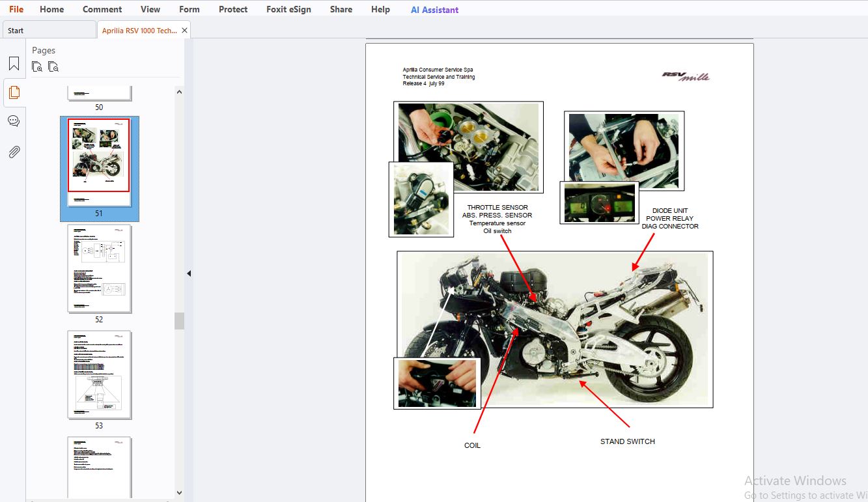
Task: Select the page 50 thumbnail
Action: [100, 92]
